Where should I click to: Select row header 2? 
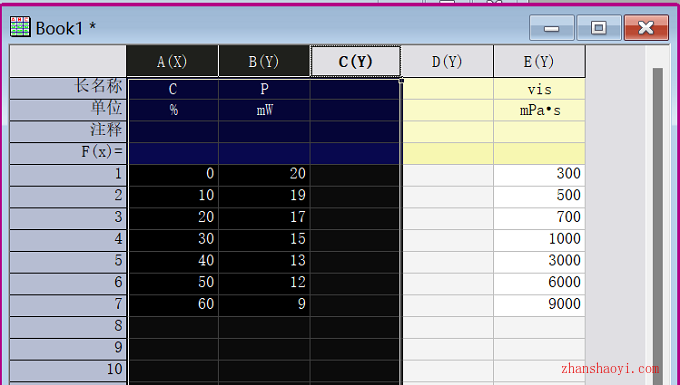68,197
